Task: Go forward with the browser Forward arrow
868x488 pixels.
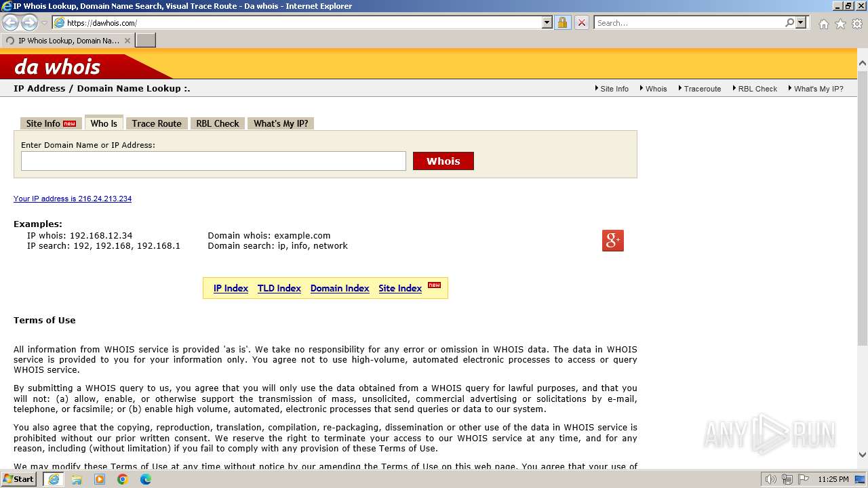Action: 29,22
